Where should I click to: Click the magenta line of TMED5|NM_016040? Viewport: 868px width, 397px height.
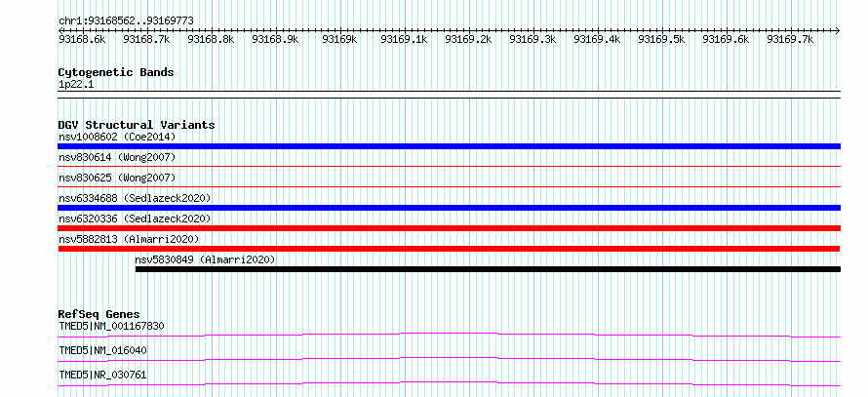coord(449,359)
